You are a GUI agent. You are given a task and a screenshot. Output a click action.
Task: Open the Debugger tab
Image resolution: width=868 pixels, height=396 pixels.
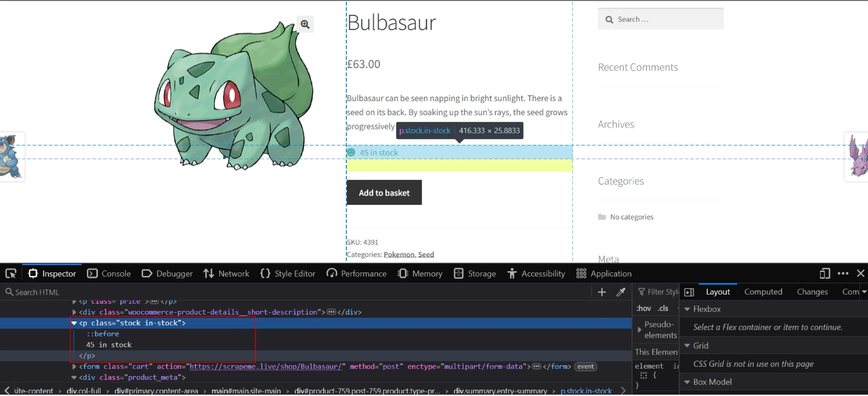[x=167, y=274]
